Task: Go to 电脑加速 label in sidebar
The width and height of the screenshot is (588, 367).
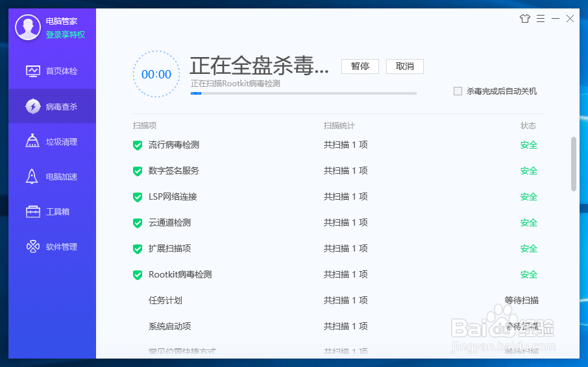Action: pos(62,177)
